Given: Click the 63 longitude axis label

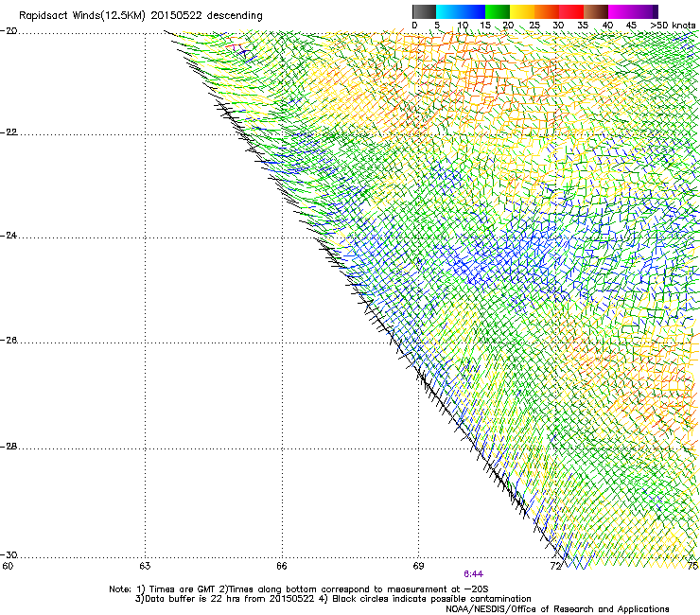Looking at the screenshot, I should point(145,567).
